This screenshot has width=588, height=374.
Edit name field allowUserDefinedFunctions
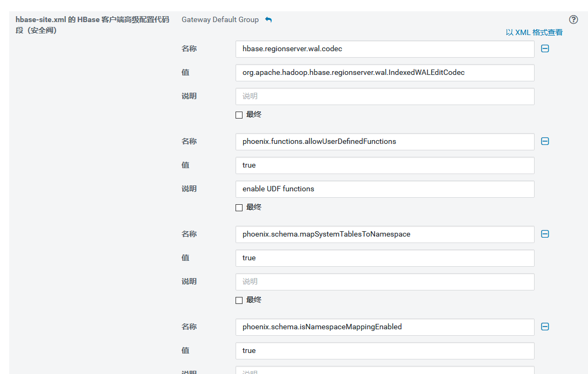click(385, 141)
